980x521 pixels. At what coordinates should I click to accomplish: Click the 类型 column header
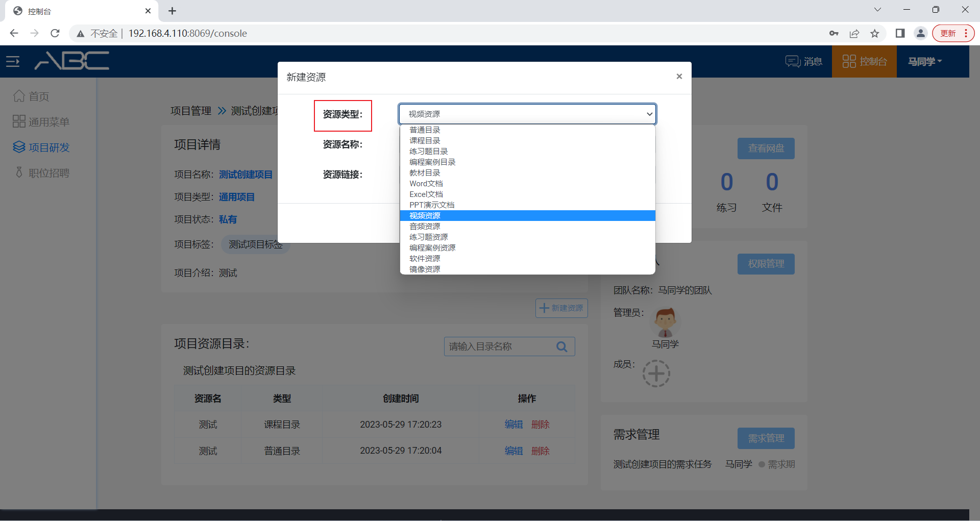[282, 399]
